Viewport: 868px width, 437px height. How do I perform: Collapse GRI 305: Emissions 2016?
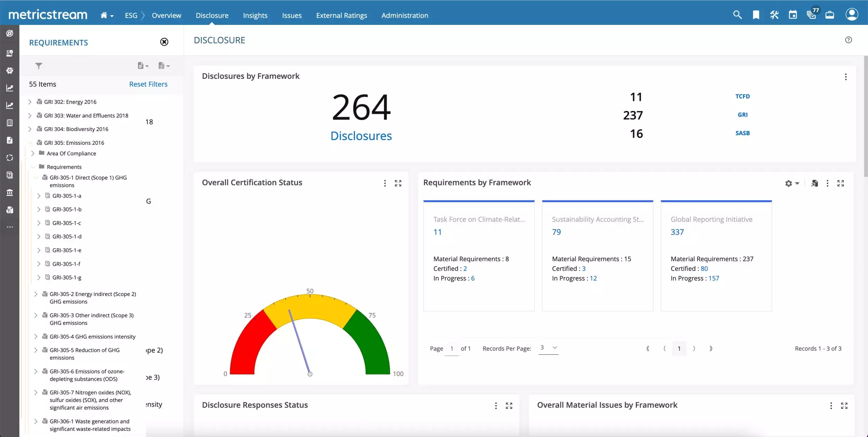tap(30, 142)
